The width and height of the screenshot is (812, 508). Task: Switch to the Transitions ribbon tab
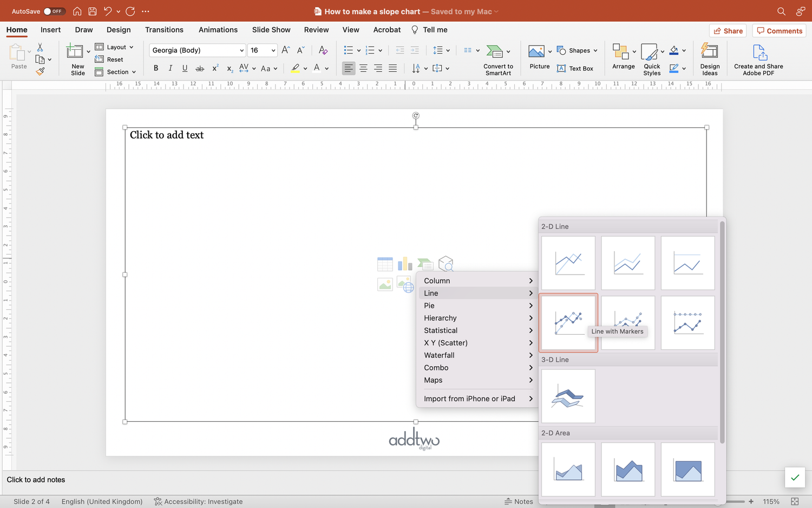click(x=164, y=30)
